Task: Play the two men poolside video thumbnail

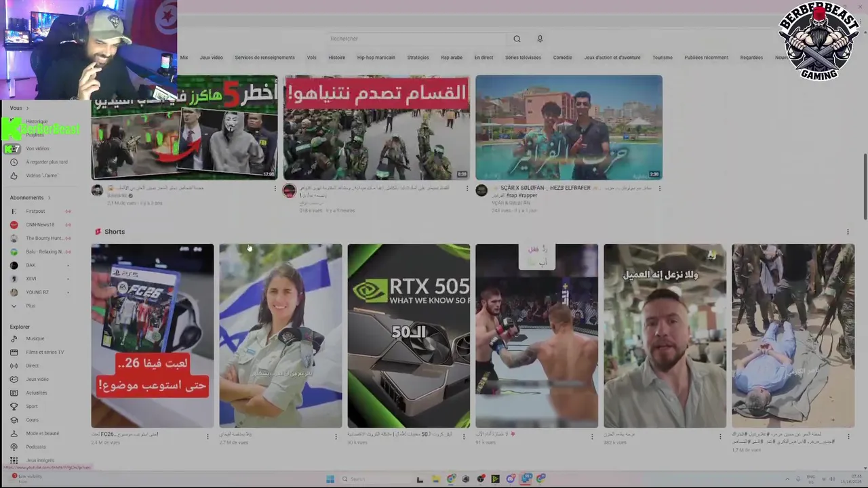Action: tap(569, 127)
